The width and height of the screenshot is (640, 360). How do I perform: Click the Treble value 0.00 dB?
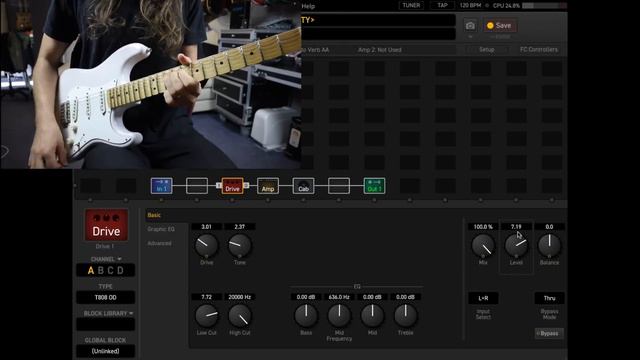(405, 297)
